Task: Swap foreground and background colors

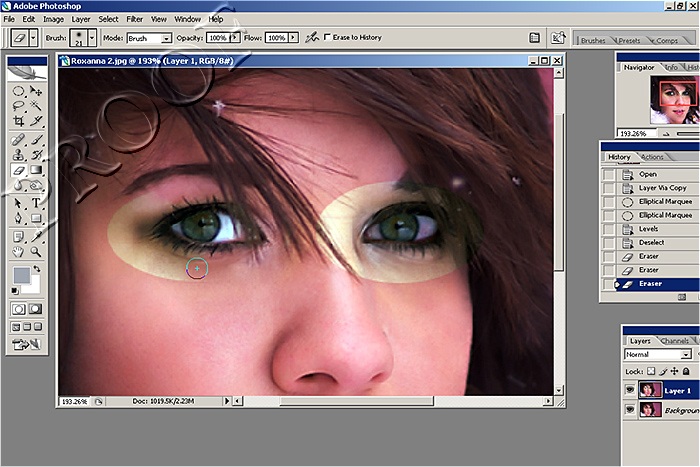Action: click(x=37, y=269)
